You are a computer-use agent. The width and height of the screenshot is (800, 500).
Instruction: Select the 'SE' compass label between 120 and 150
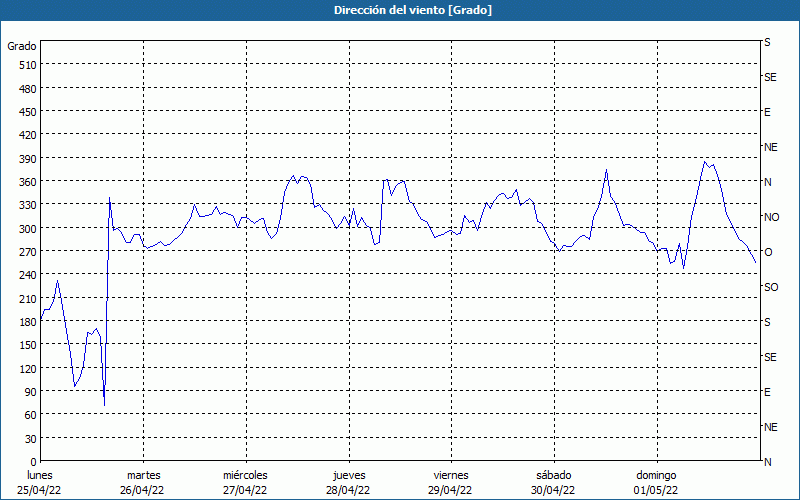pos(770,357)
